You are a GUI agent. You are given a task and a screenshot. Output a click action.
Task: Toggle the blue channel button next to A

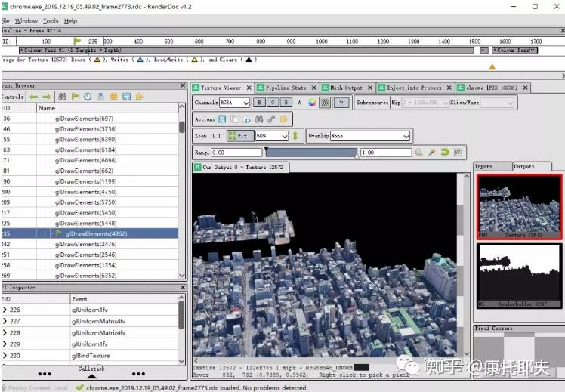tap(286, 103)
